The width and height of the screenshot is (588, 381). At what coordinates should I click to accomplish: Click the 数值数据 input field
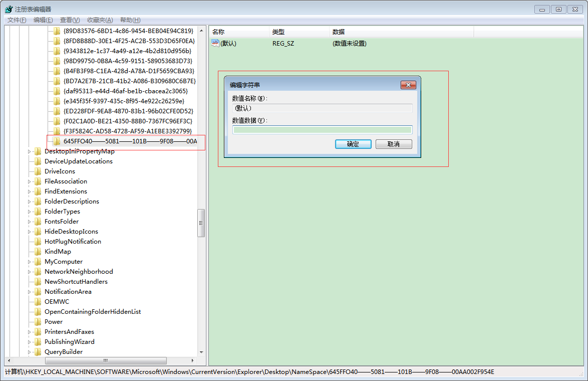coord(322,130)
